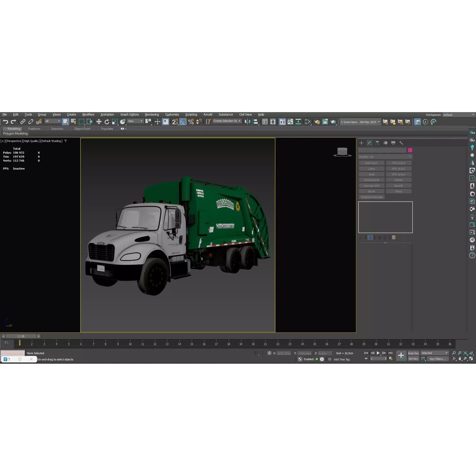The height and width of the screenshot is (476, 476).
Task: Select the Select and Move tool
Action: 99,122
